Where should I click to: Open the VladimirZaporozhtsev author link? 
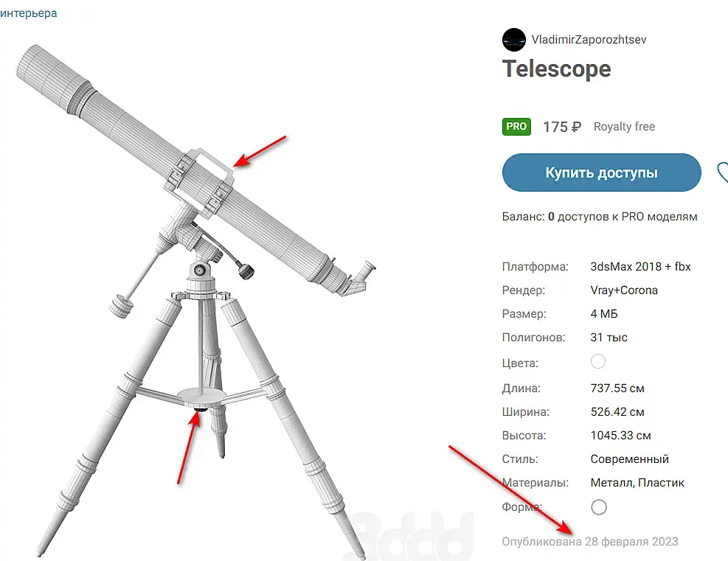pyautogui.click(x=589, y=40)
